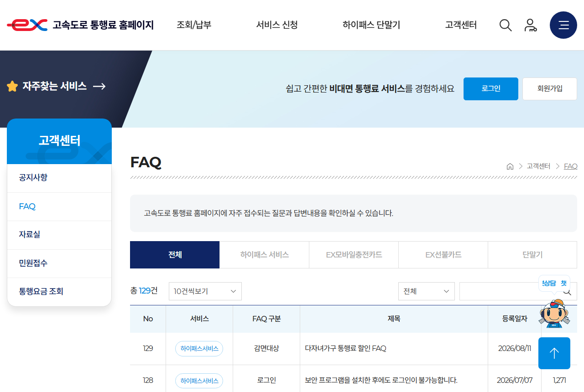Open 통행요금 조회 in the sidebar
584x392 pixels.
pyautogui.click(x=59, y=292)
